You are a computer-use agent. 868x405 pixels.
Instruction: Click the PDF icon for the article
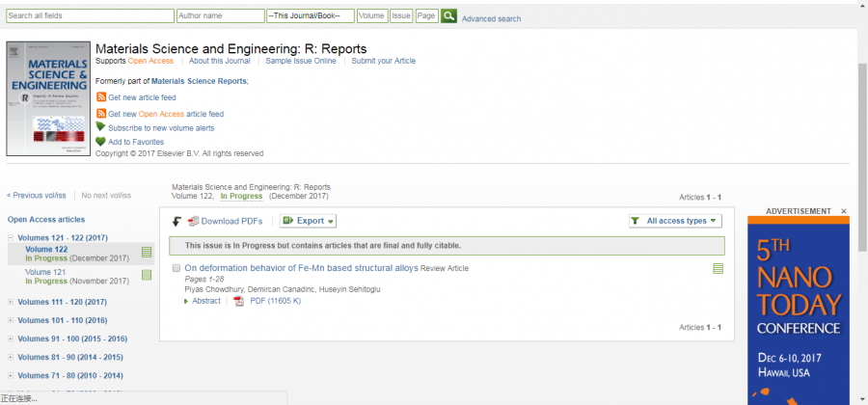pyautogui.click(x=238, y=301)
